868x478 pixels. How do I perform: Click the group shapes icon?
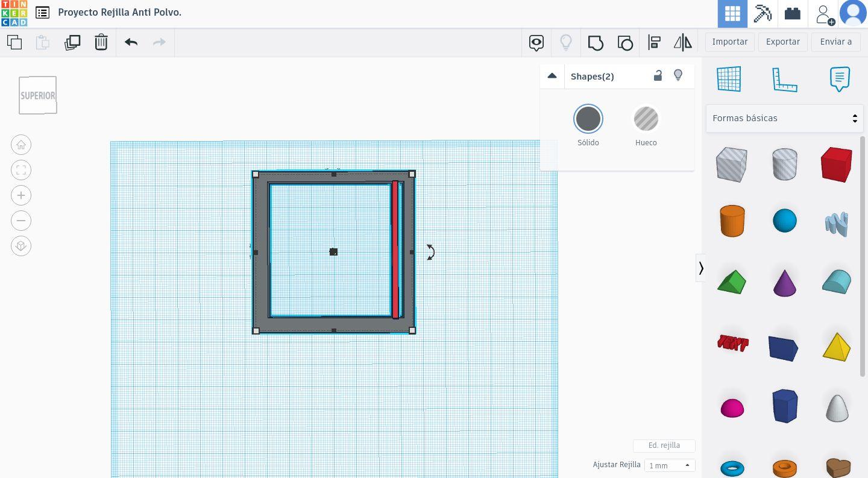point(596,42)
